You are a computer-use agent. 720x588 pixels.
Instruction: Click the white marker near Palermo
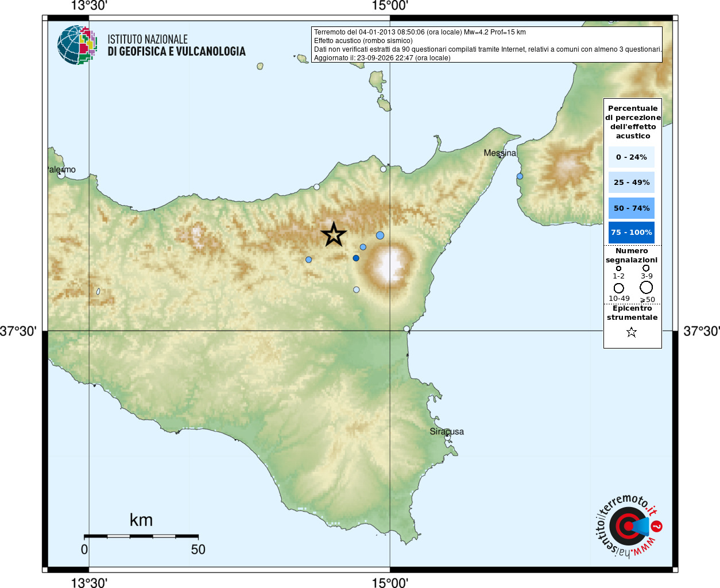pos(61,175)
